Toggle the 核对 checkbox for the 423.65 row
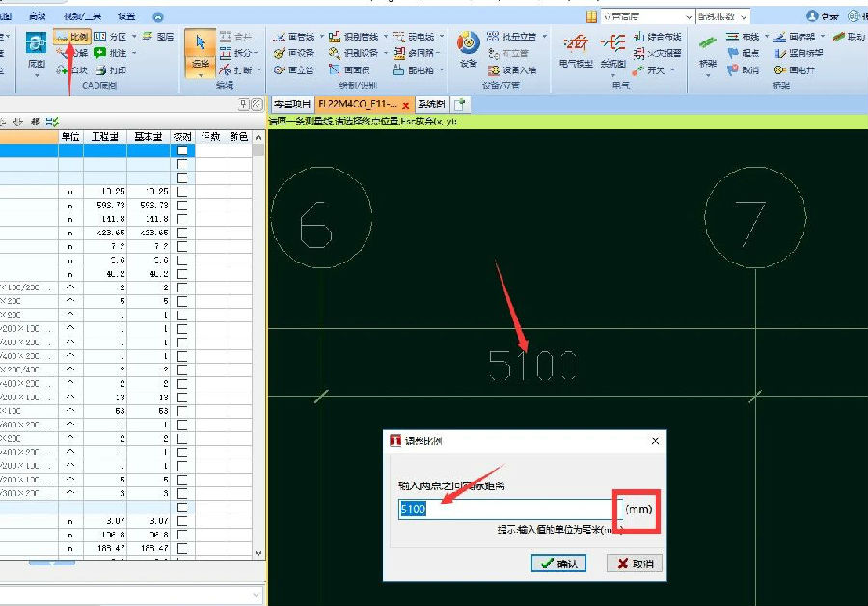 coord(182,233)
